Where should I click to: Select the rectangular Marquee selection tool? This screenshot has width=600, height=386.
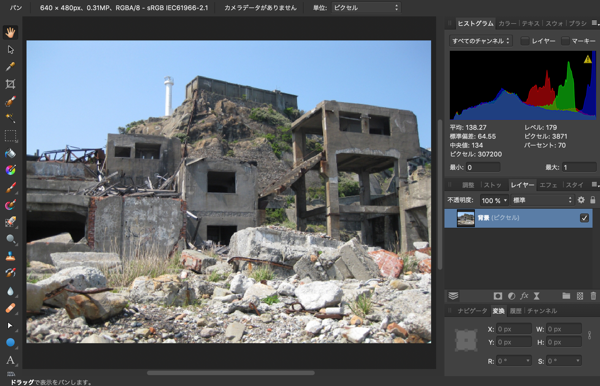click(10, 136)
